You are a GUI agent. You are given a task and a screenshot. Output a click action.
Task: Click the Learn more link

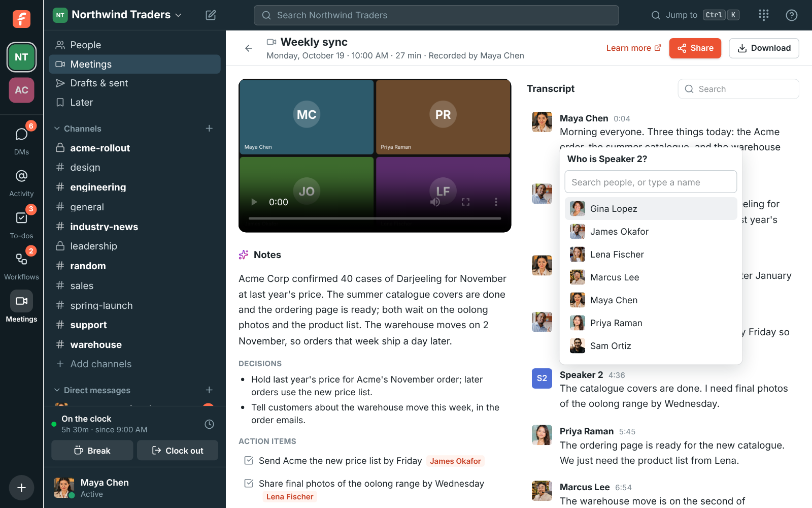(x=633, y=48)
